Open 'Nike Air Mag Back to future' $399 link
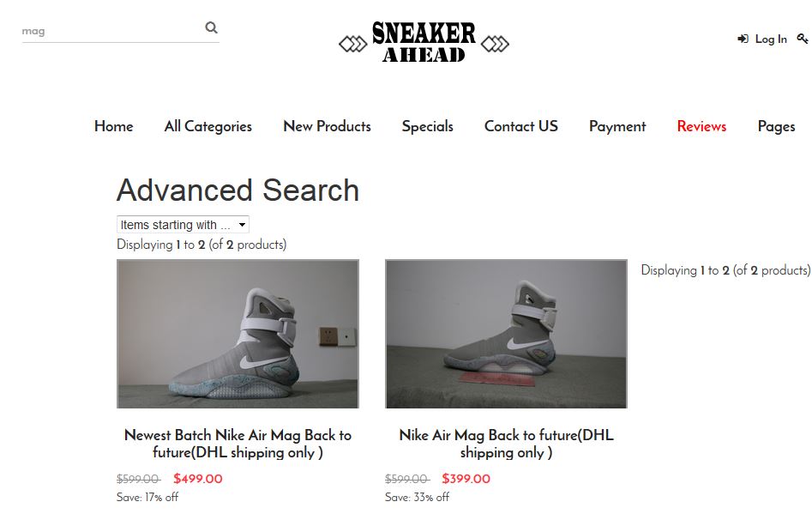This screenshot has width=812, height=514. pos(506,444)
